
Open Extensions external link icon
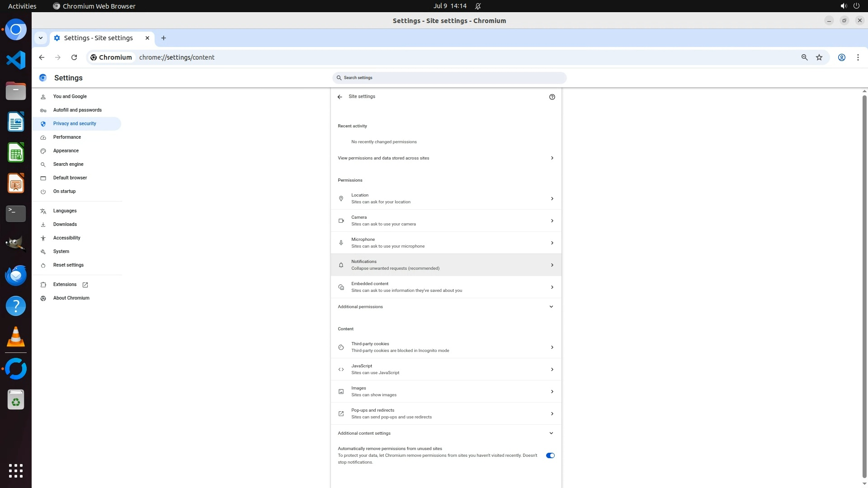[85, 285]
